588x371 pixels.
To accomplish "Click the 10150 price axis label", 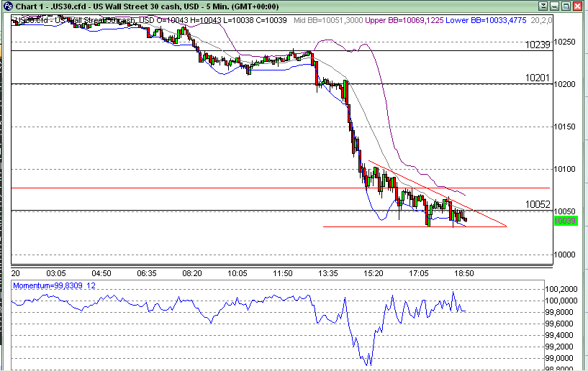I will pos(564,127).
